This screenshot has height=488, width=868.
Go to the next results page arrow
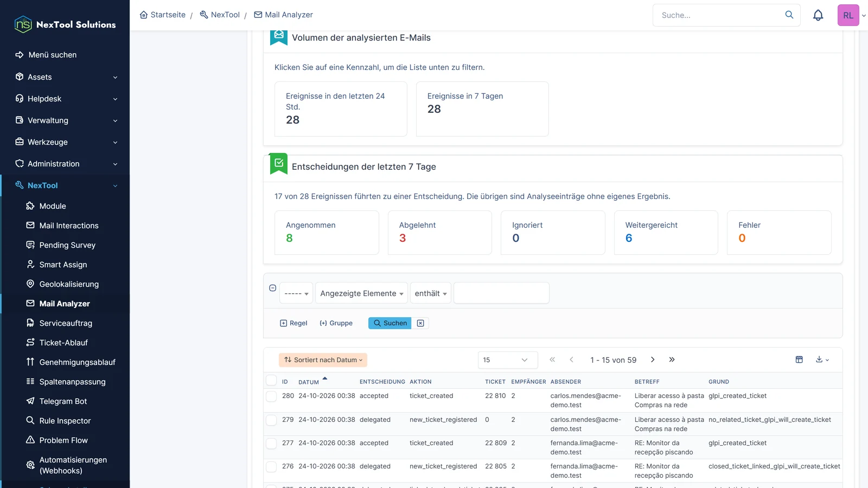[x=653, y=359]
